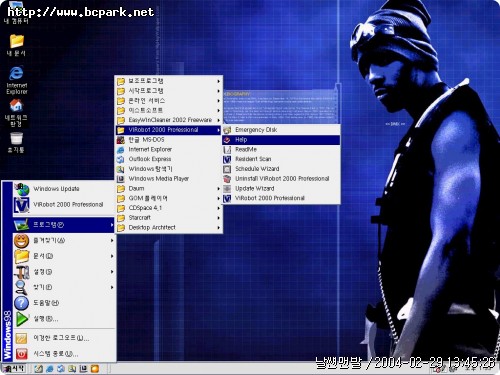Launch 한글 MS-DOS from Programs menu
This screenshot has width=500, height=375.
169,140
